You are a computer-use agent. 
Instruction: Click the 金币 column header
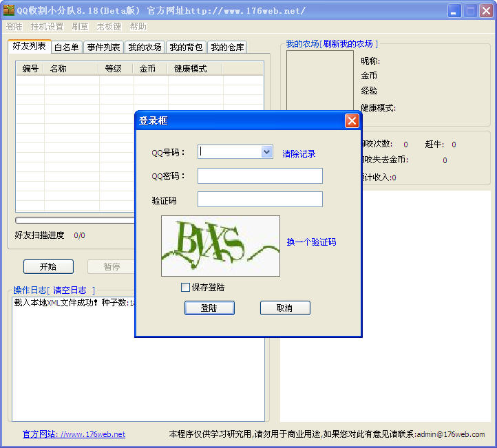151,68
